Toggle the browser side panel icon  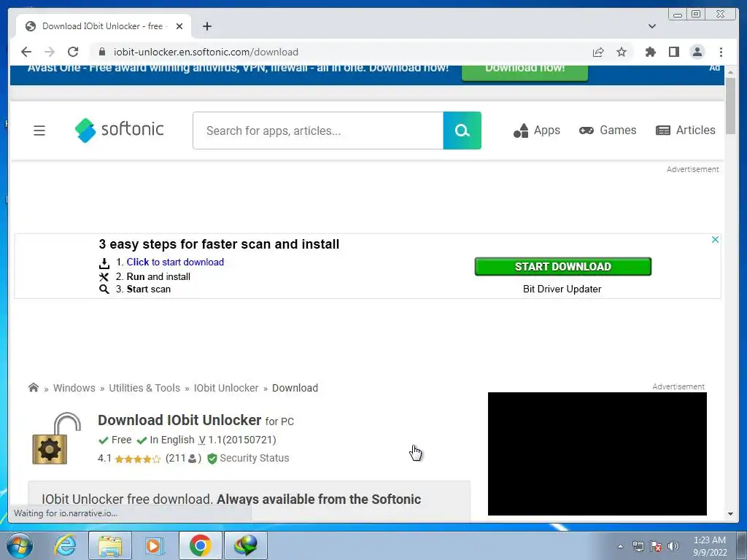click(673, 52)
